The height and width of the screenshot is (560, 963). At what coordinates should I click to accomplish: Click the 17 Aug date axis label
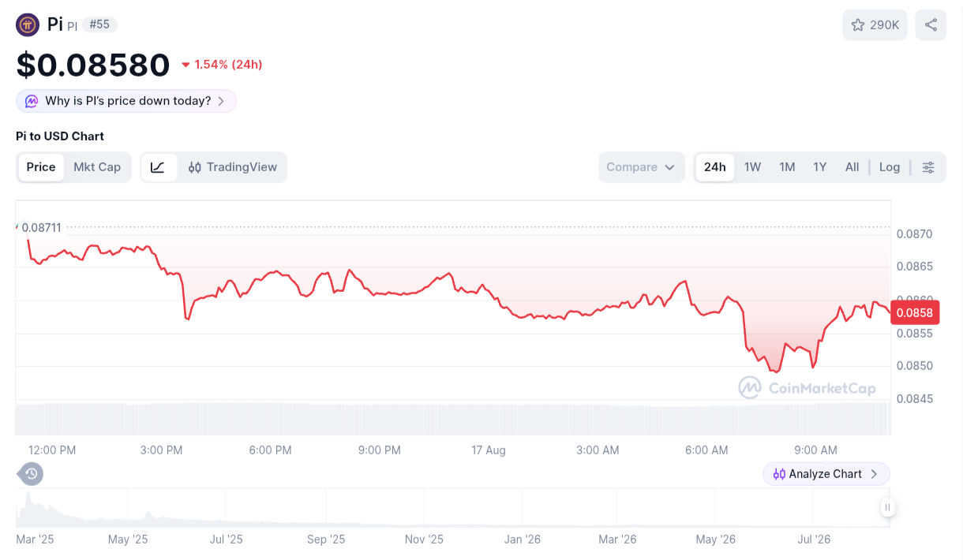tap(489, 450)
